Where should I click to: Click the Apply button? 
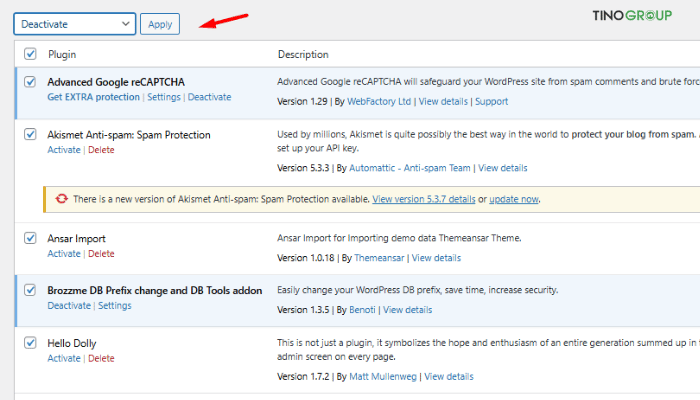tap(160, 24)
